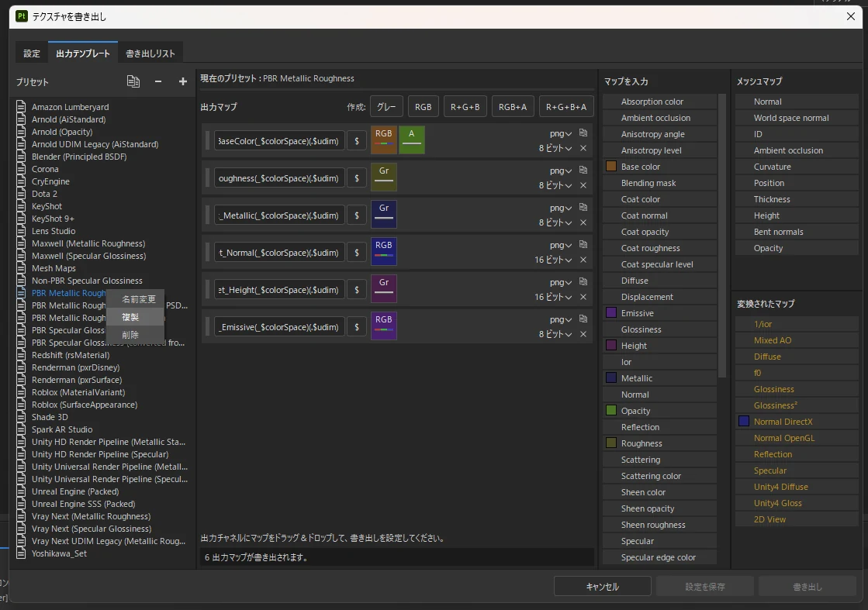This screenshot has width=868, height=610.
Task: Select Mixed AO converted map
Action: coord(797,340)
